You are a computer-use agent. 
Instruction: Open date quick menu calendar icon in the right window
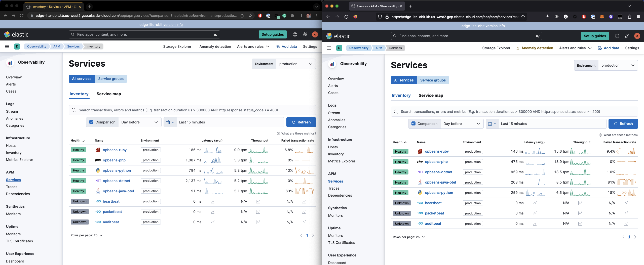click(x=492, y=124)
